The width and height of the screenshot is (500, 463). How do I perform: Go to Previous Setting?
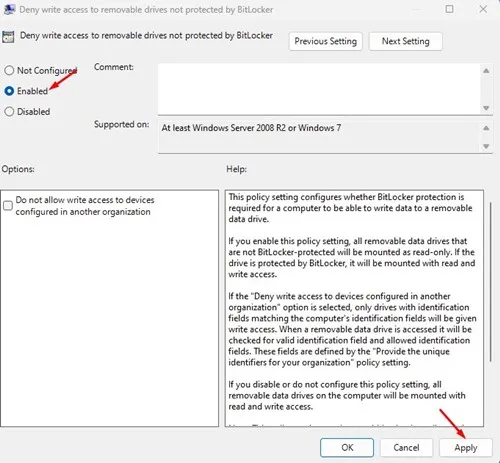tap(325, 41)
